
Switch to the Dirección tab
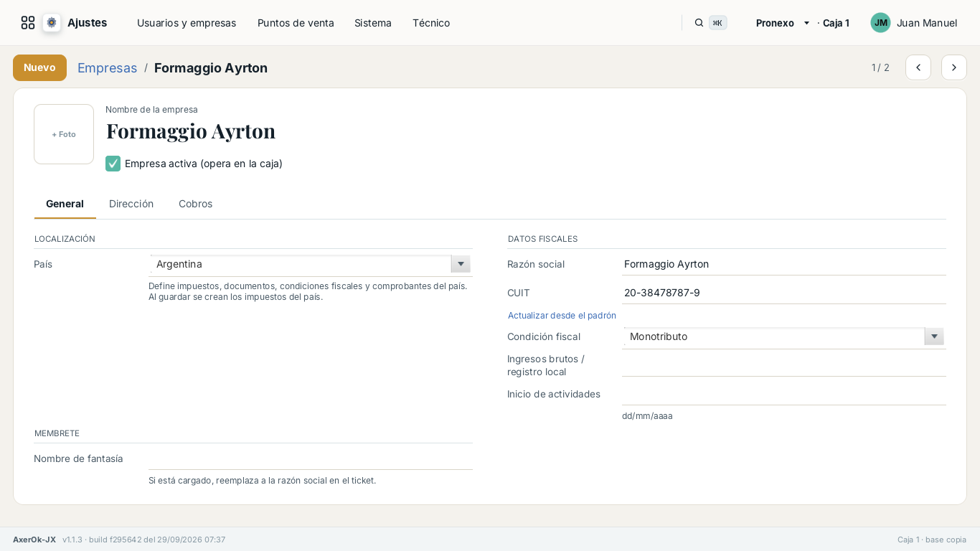pos(131,204)
